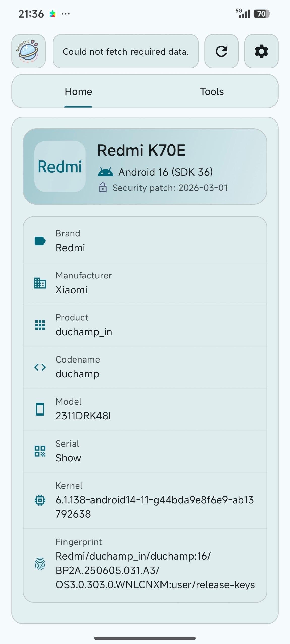The width and height of the screenshot is (290, 644).
Task: Tap the Model phone icon
Action: click(40, 409)
